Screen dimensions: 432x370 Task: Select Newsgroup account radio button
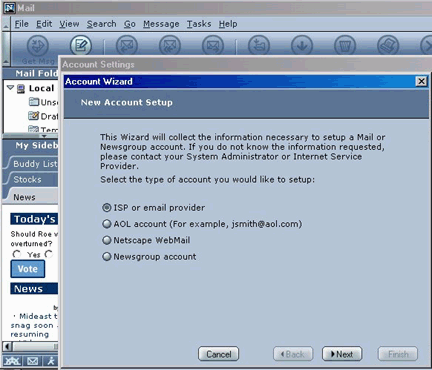click(x=106, y=256)
